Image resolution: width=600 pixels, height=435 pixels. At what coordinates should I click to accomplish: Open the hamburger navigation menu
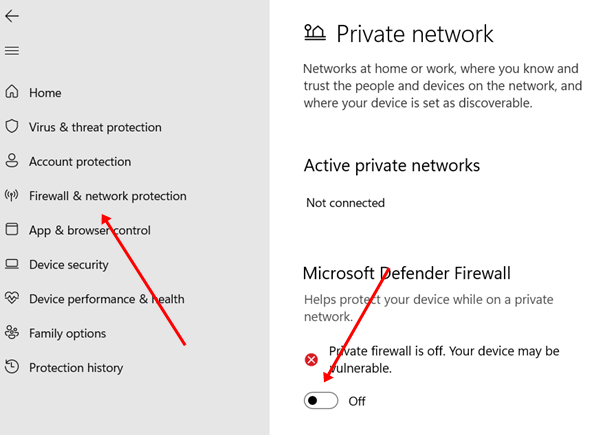pyautogui.click(x=12, y=51)
